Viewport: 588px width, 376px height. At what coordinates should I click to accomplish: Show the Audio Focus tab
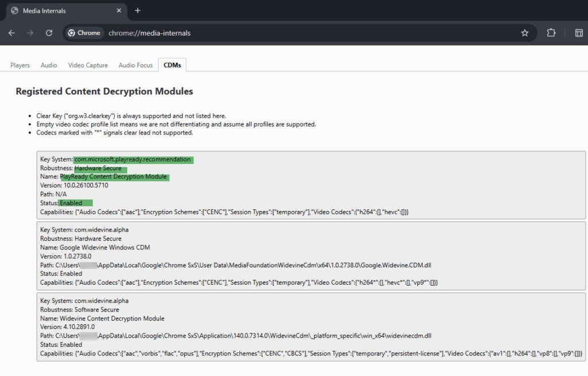point(136,66)
